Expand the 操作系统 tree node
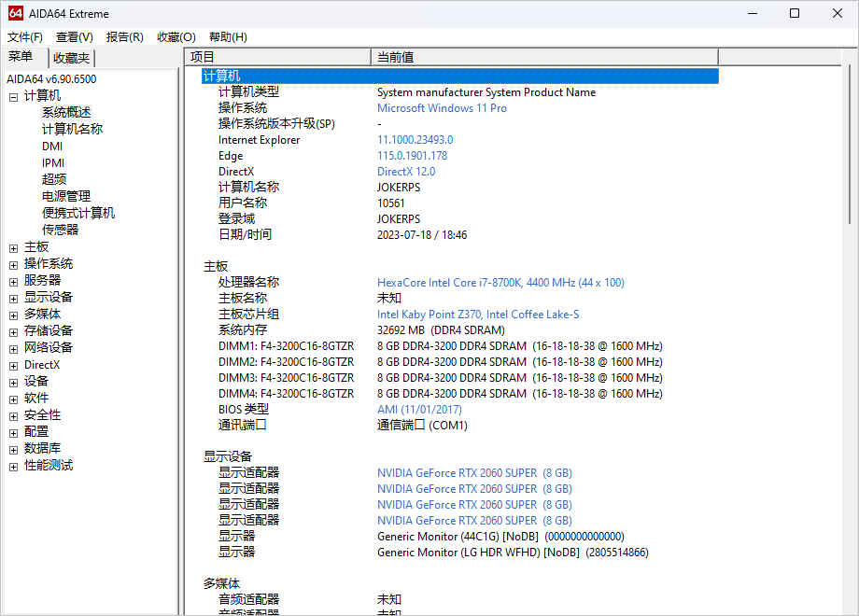 [13, 264]
